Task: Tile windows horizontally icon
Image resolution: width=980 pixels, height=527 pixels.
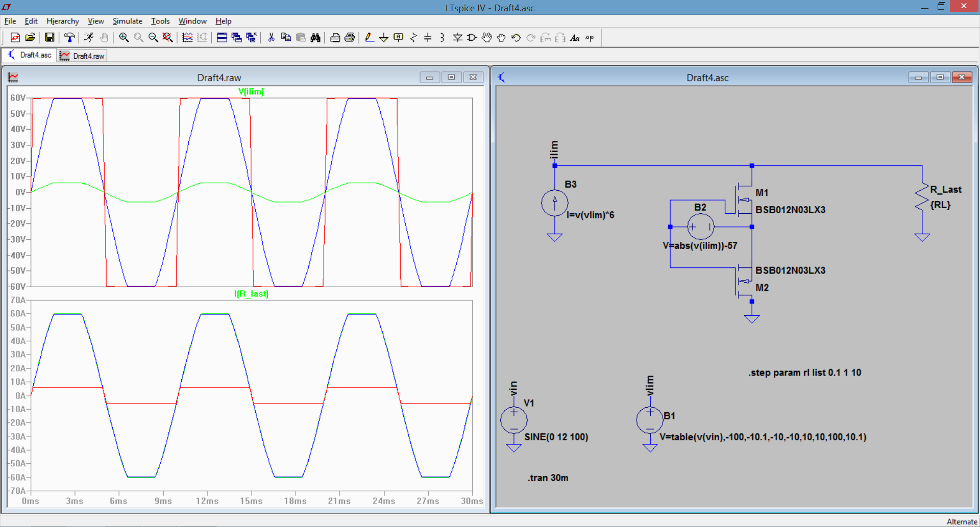Action: click(x=222, y=37)
